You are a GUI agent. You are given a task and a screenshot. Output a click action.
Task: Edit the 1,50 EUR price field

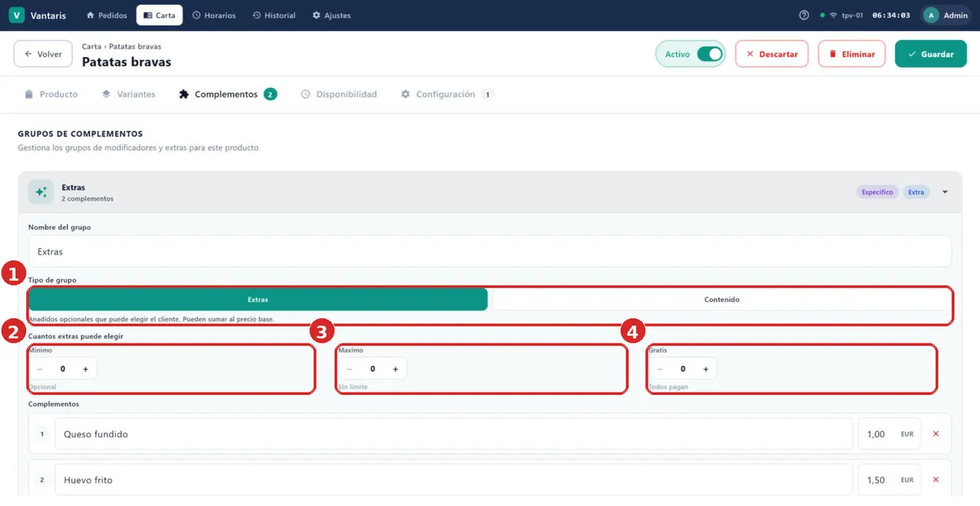pyautogui.click(x=889, y=480)
